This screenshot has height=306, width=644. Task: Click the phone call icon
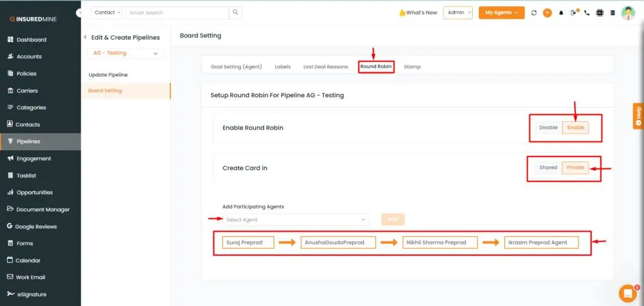click(587, 13)
